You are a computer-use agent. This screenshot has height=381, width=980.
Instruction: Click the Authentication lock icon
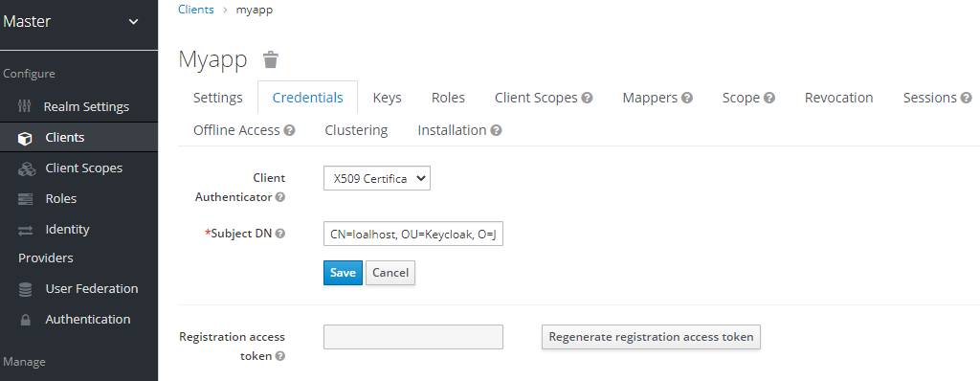pyautogui.click(x=25, y=320)
